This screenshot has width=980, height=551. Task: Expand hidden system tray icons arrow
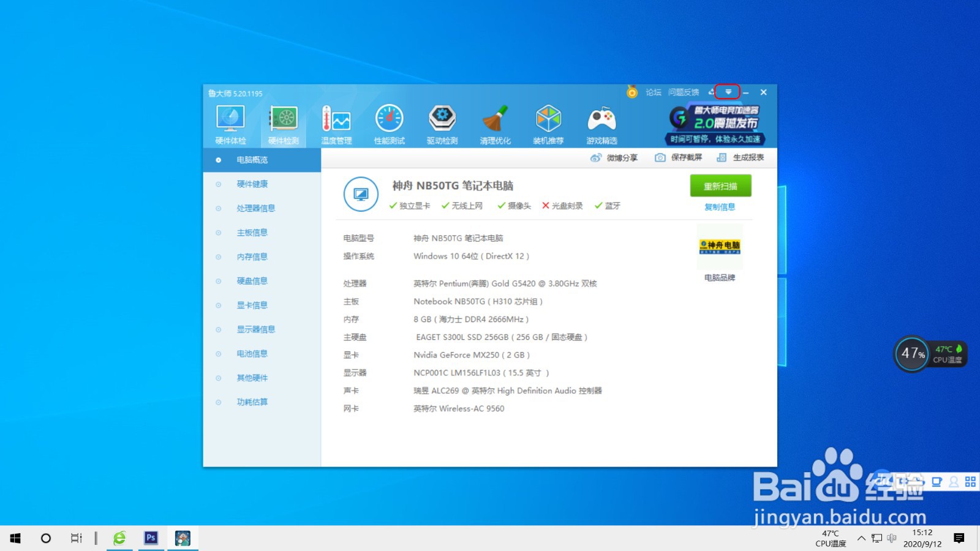[861, 538]
